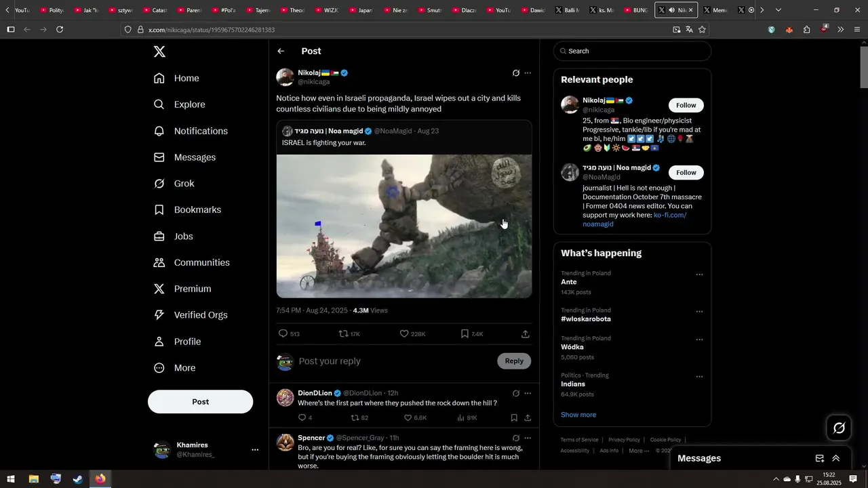
Task: Bookmark DionDLion's reply
Action: tap(514, 418)
